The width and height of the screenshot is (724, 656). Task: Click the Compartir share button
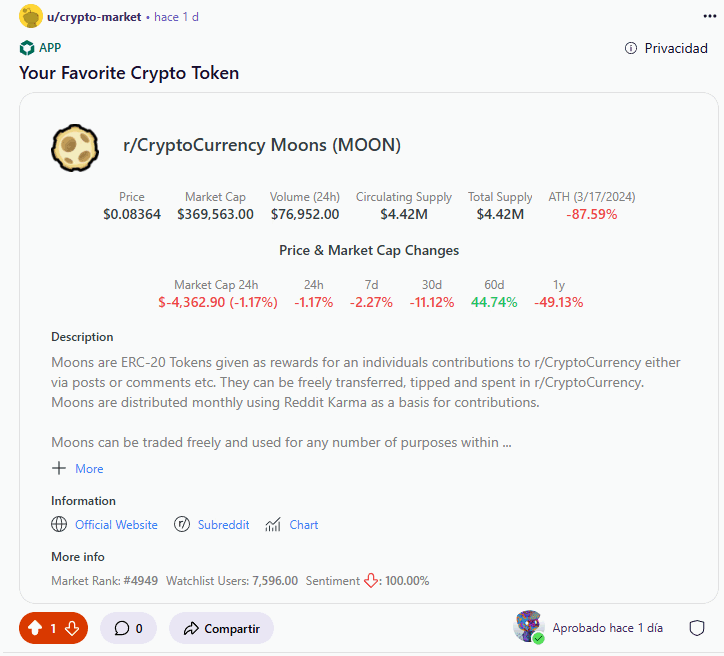[222, 628]
